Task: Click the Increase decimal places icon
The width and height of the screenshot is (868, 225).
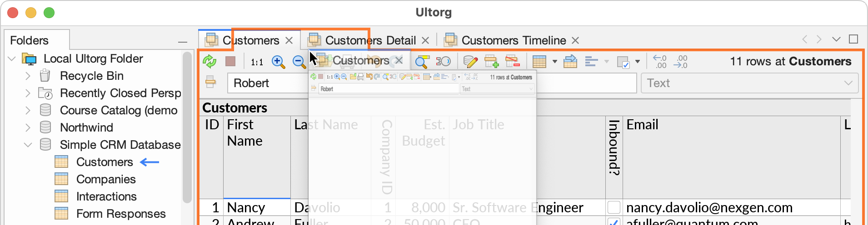Action: click(660, 61)
